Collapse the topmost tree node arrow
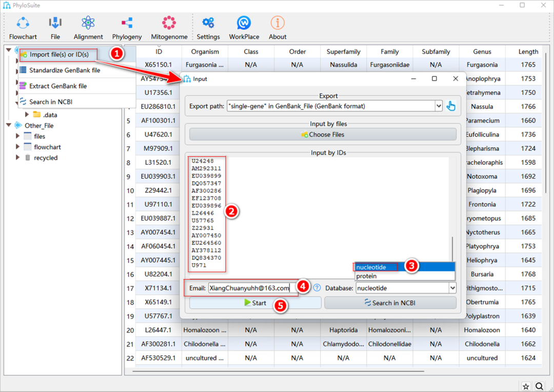Screen dimensions: 554x392 9,50
